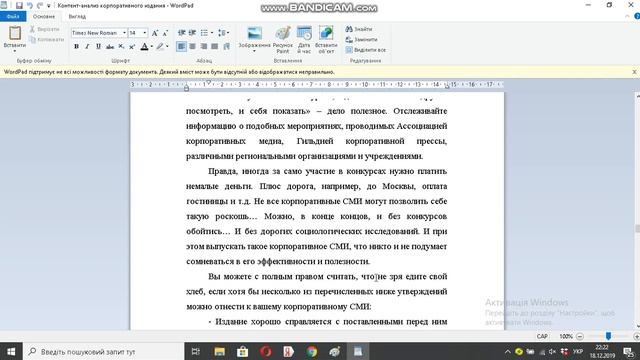640x360 pixels.
Task: Select Justify text alignment
Action: (x=214, y=47)
